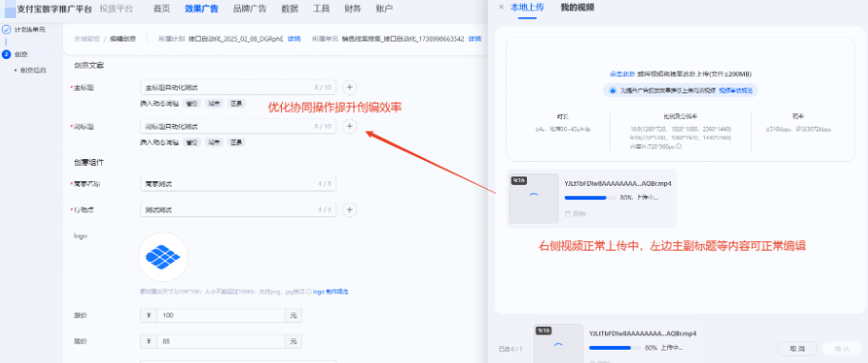This screenshot has height=363, width=868.
Task: Click the 码率 requirement heading
Action: point(797,117)
